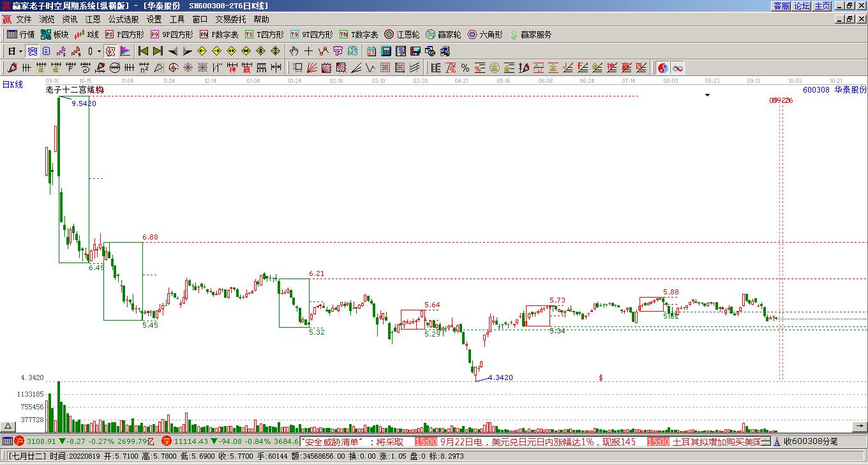Click the status bar grid icon

tap(7, 441)
